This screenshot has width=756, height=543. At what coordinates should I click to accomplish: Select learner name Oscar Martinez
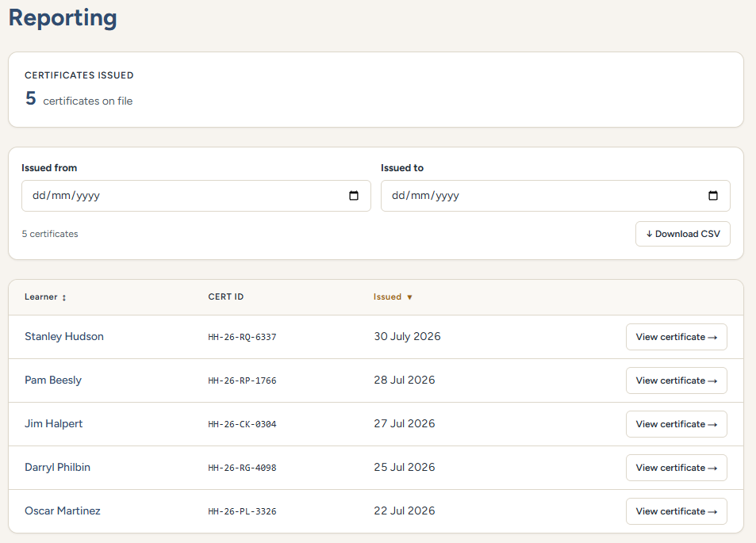(x=62, y=510)
